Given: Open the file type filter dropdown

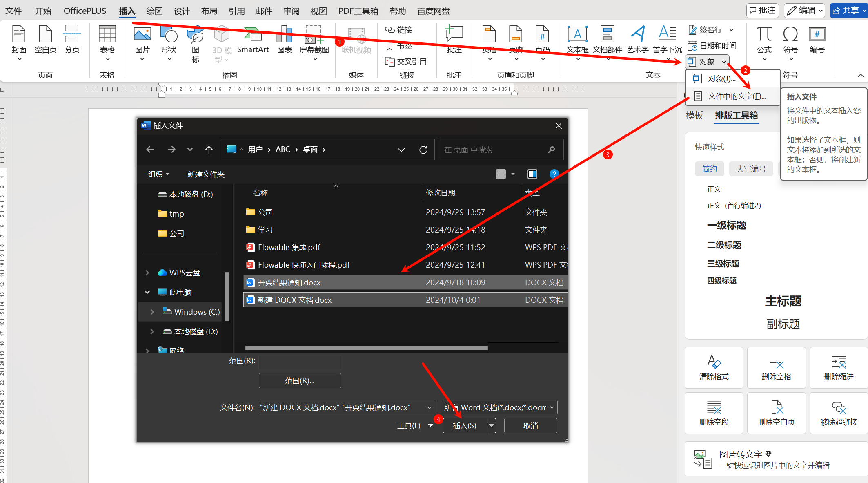Looking at the screenshot, I should point(500,407).
